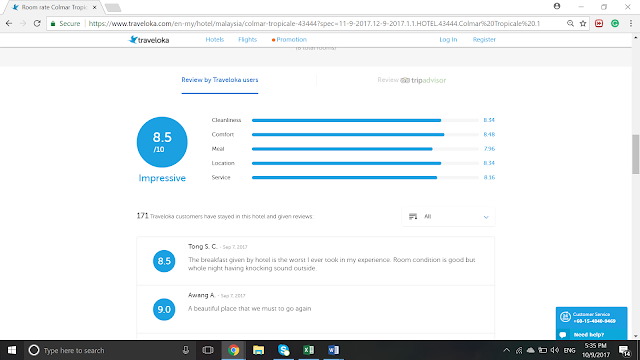This screenshot has height=360, width=640.
Task: Open File Explorer from taskbar
Action: pyautogui.click(x=258, y=350)
